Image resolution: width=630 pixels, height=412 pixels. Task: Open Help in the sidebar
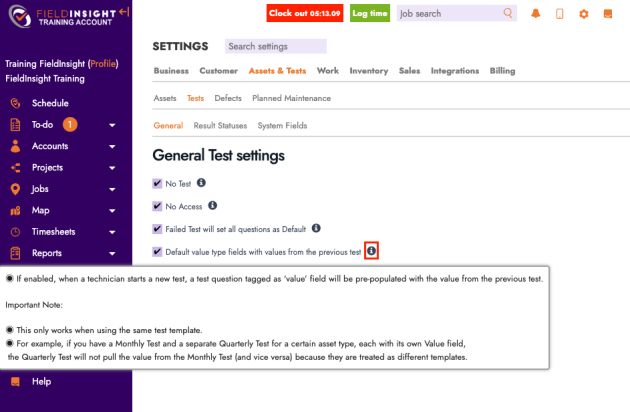(41, 381)
